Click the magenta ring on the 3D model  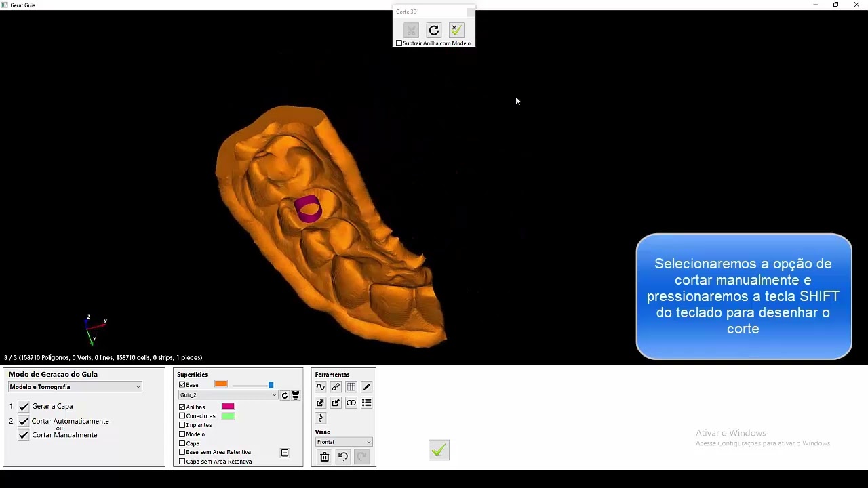click(308, 209)
